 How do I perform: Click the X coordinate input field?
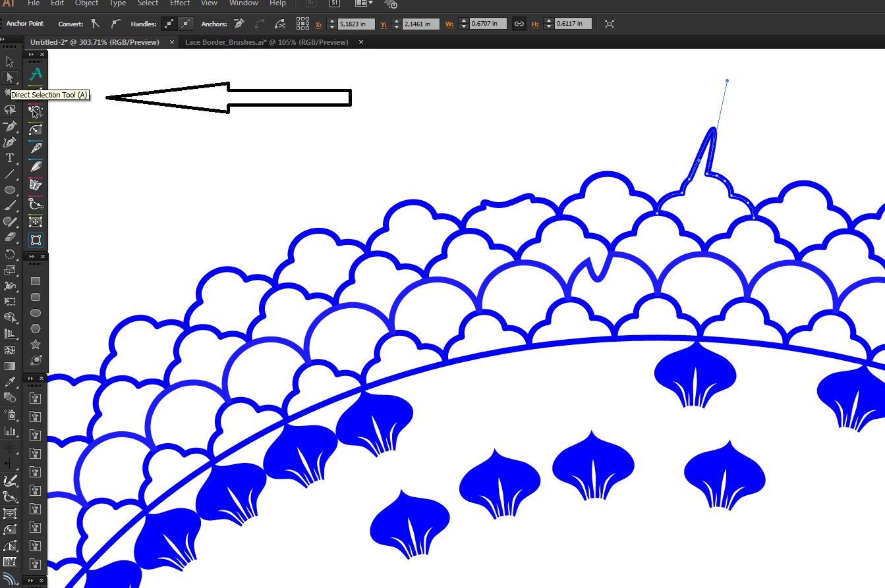click(357, 24)
